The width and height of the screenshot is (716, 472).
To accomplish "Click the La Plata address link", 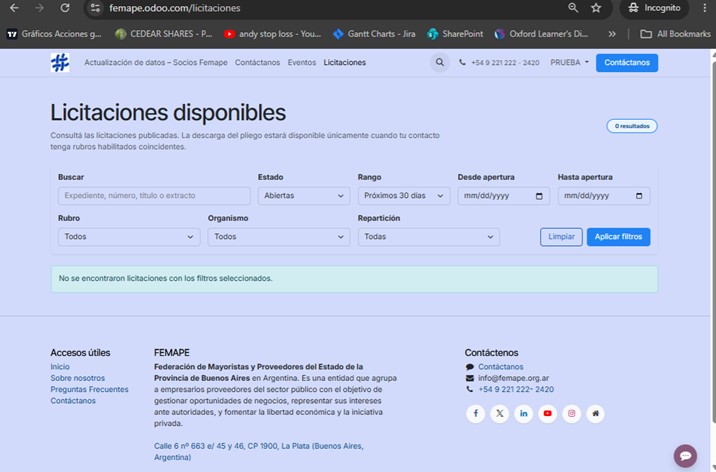I will (259, 451).
